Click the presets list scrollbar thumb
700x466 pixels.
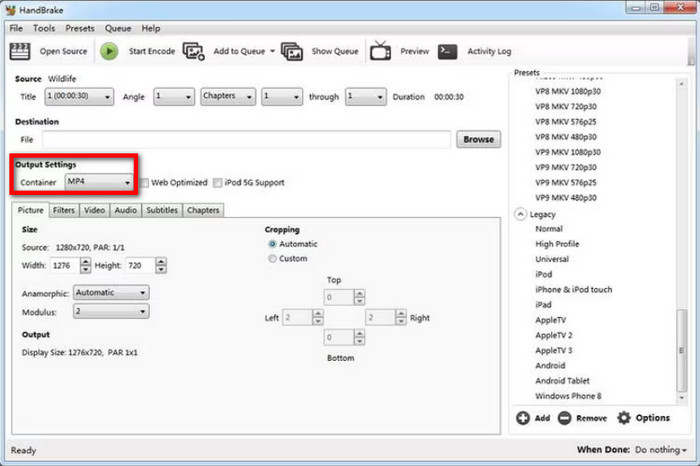click(681, 350)
